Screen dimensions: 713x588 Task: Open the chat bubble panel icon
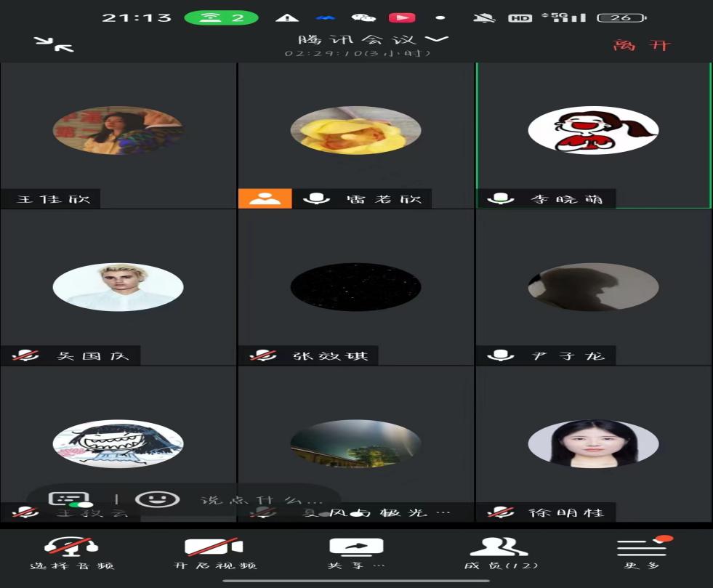(70, 499)
